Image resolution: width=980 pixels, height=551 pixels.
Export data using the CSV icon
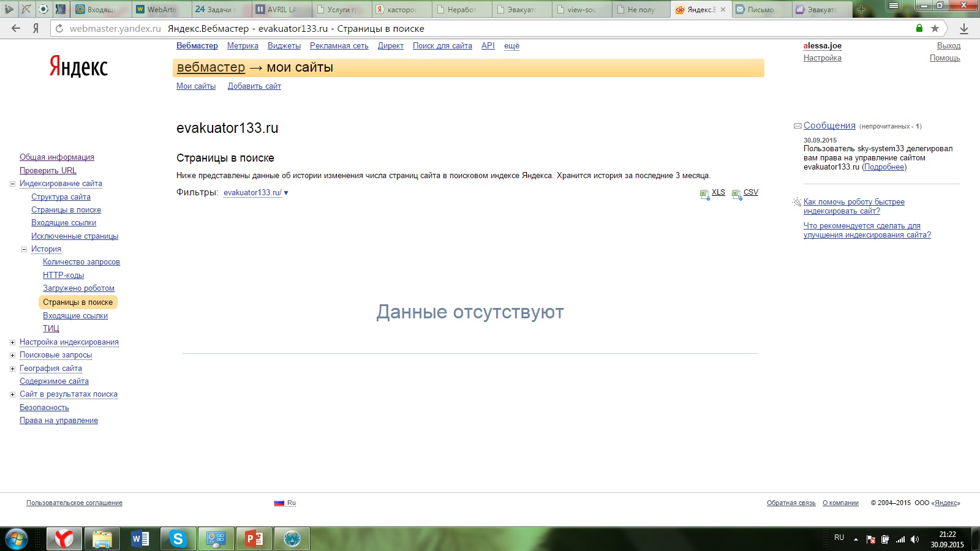pyautogui.click(x=737, y=195)
